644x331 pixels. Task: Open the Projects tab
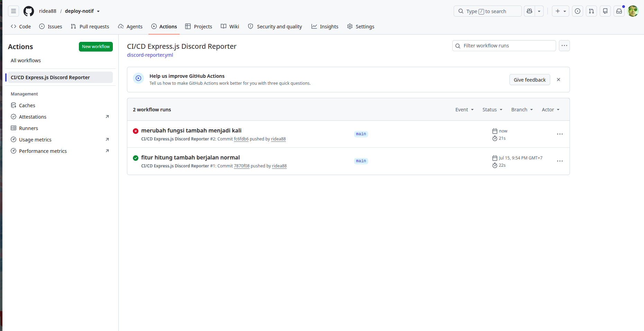pyautogui.click(x=199, y=27)
